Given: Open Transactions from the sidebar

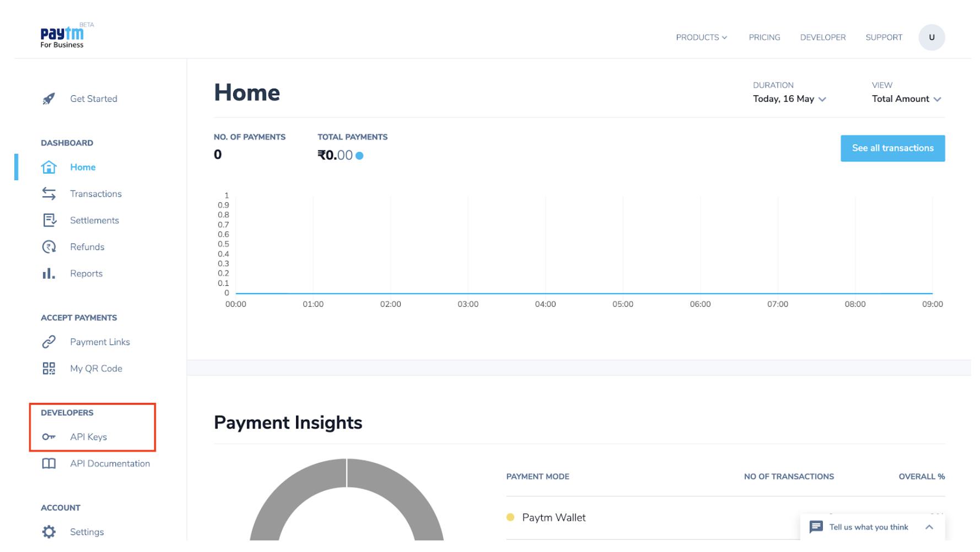Looking at the screenshot, I should point(96,194).
